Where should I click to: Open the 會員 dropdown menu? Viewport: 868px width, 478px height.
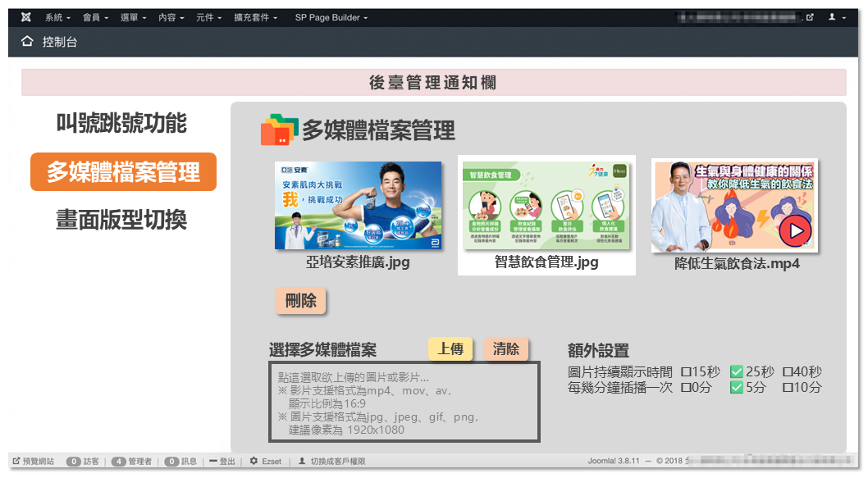click(x=95, y=17)
